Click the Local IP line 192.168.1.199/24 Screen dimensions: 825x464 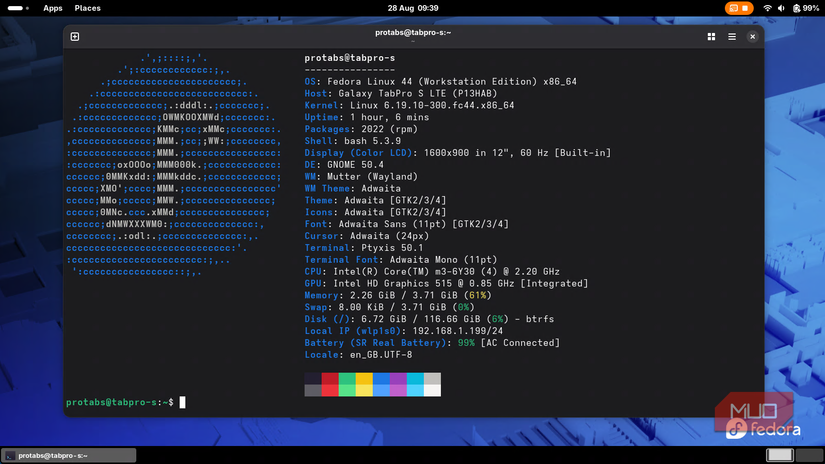pos(404,331)
